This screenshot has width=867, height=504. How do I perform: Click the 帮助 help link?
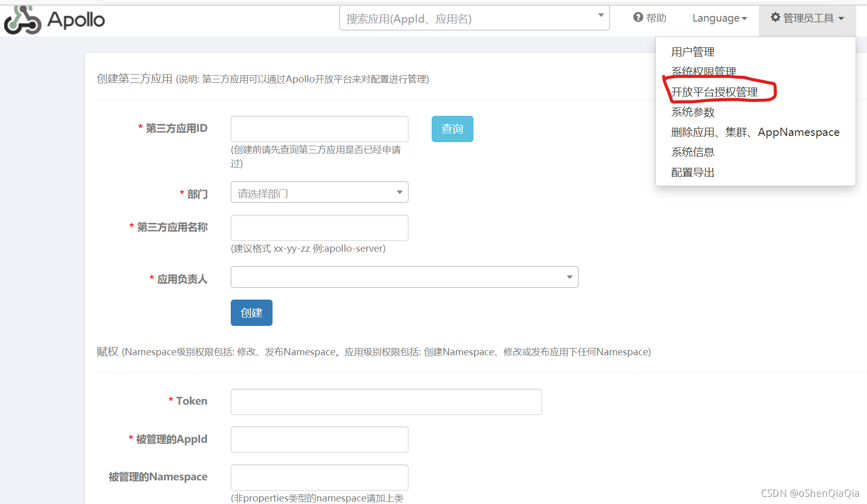click(x=656, y=17)
